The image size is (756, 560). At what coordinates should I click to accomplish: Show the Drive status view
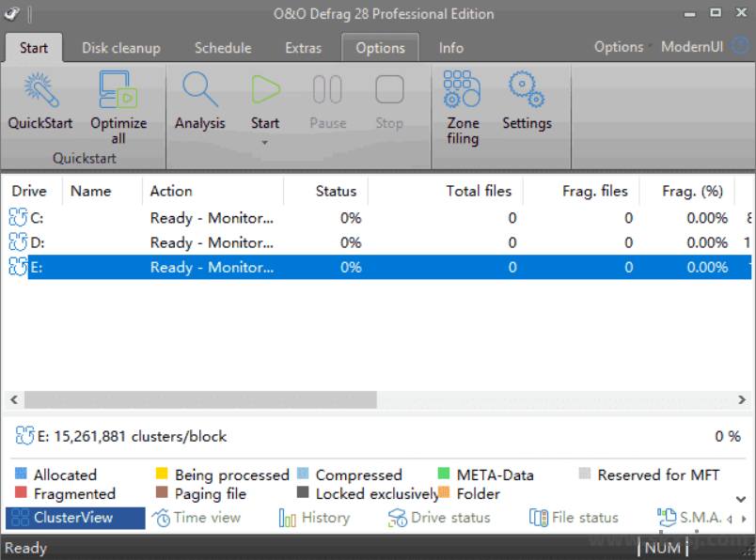pos(440,518)
